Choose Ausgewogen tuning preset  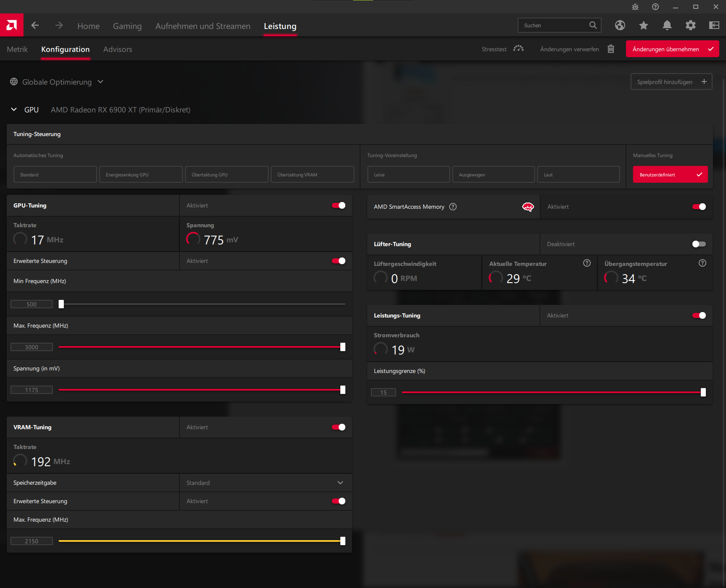[x=494, y=175]
